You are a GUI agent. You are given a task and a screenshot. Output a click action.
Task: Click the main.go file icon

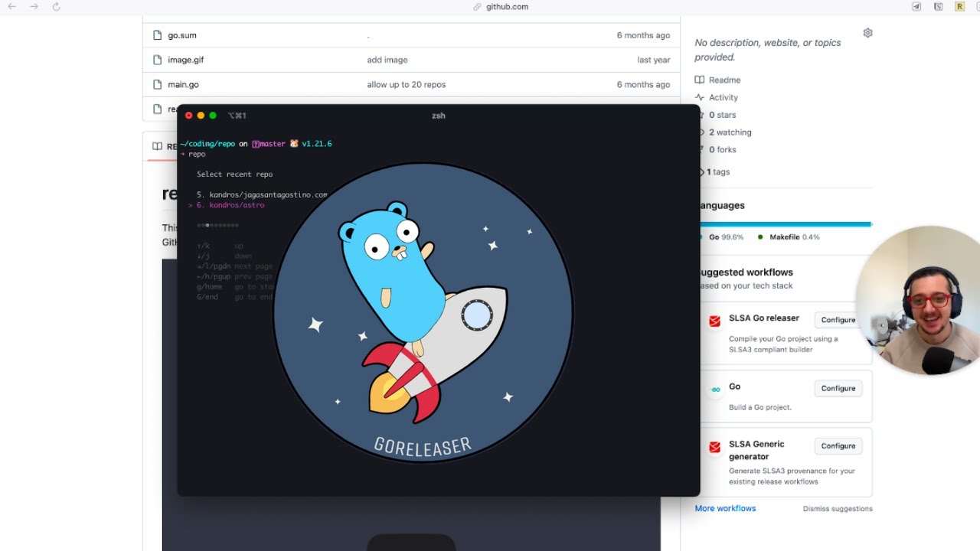pos(157,84)
